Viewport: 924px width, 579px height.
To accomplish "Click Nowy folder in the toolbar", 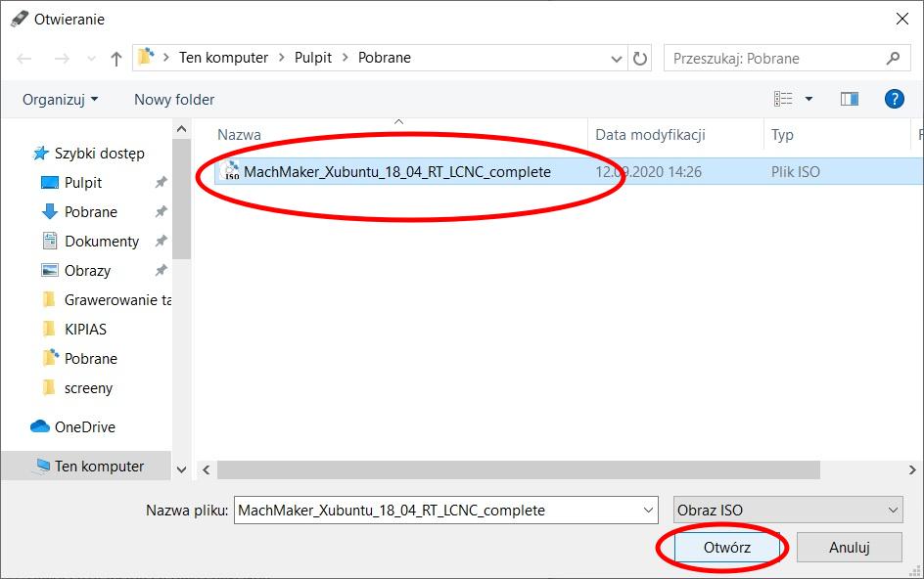I will [174, 99].
